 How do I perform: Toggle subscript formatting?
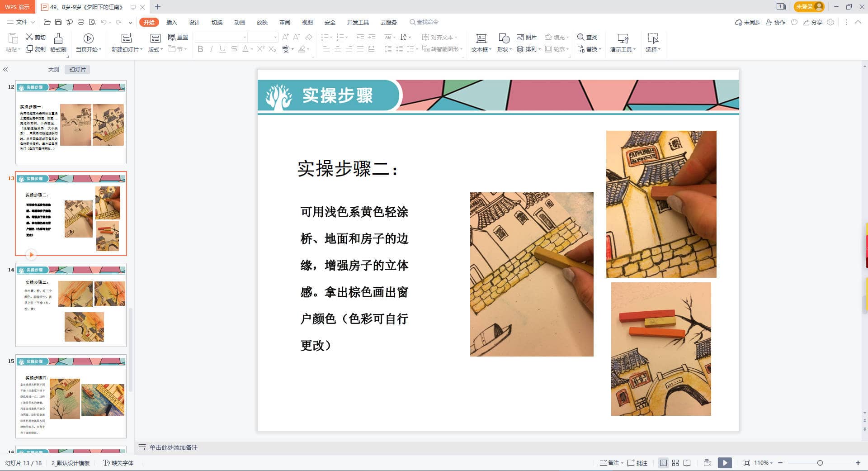272,49
